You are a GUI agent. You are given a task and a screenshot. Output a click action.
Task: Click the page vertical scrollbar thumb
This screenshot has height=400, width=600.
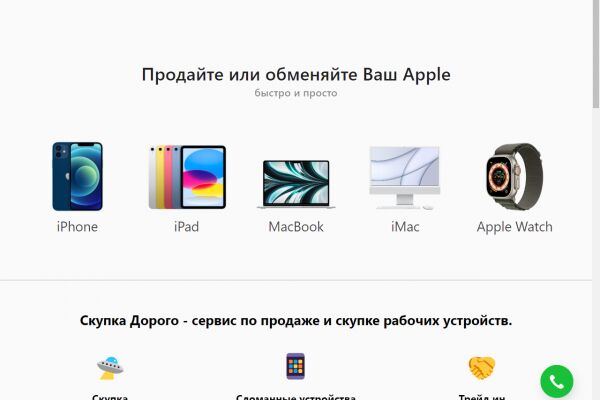[x=596, y=54]
